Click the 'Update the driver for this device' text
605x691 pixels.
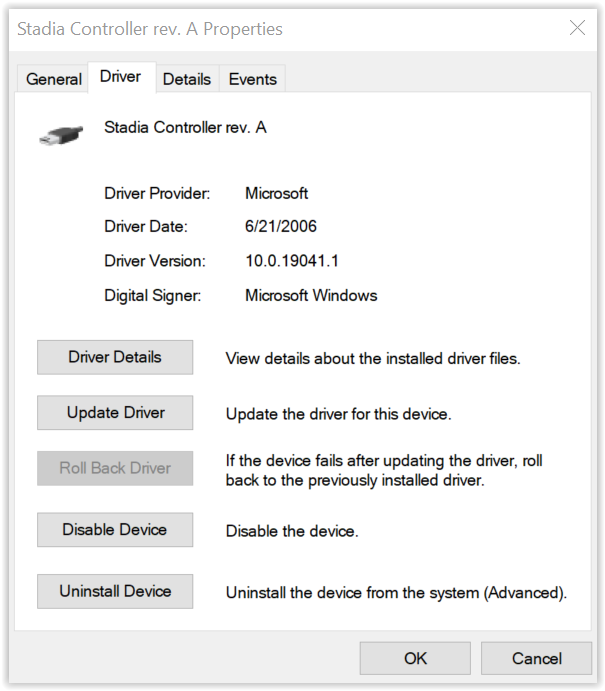[338, 414]
